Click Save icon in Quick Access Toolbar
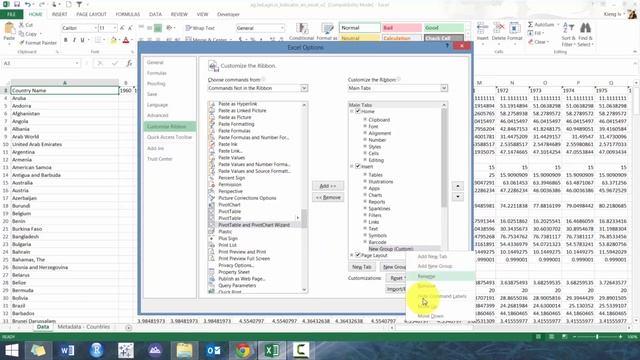 17,4
